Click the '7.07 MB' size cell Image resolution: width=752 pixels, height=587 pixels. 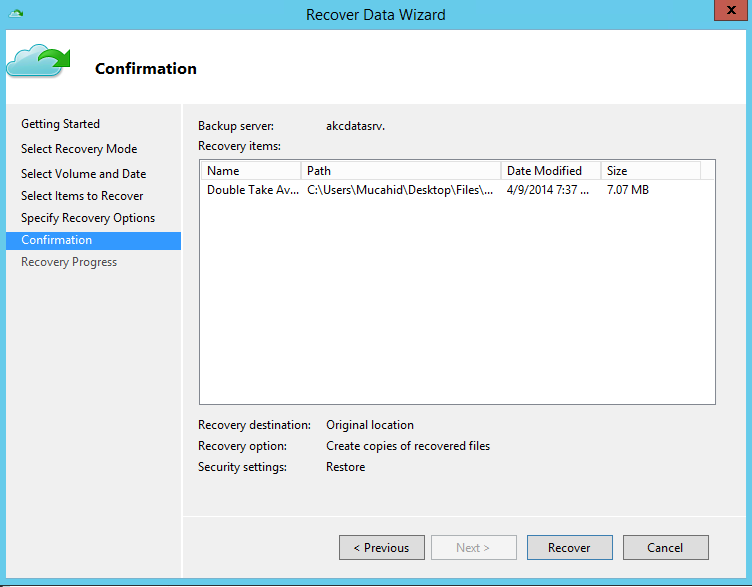(628, 190)
